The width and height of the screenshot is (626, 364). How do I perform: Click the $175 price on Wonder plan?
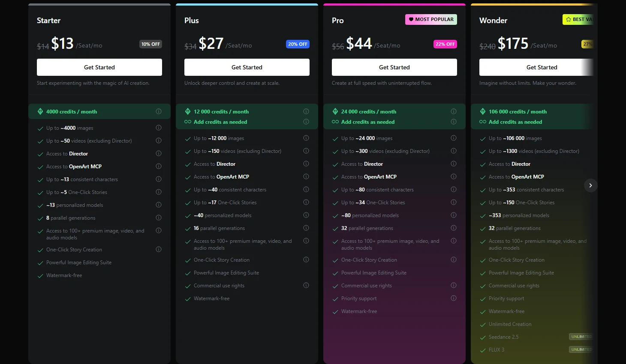513,43
